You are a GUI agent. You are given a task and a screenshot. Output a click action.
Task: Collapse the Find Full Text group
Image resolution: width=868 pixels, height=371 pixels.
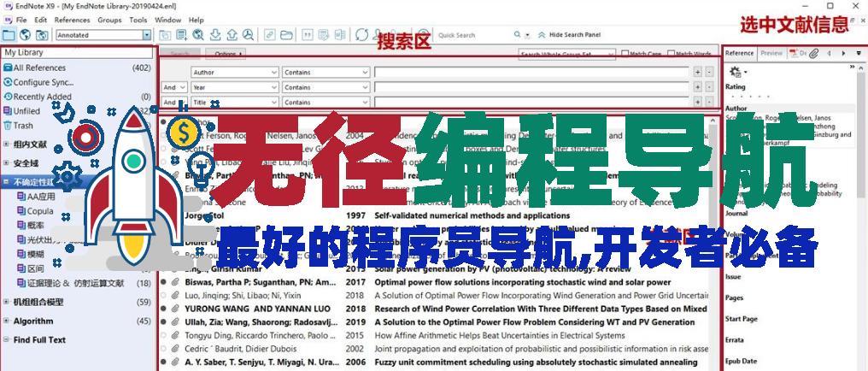click(x=6, y=340)
